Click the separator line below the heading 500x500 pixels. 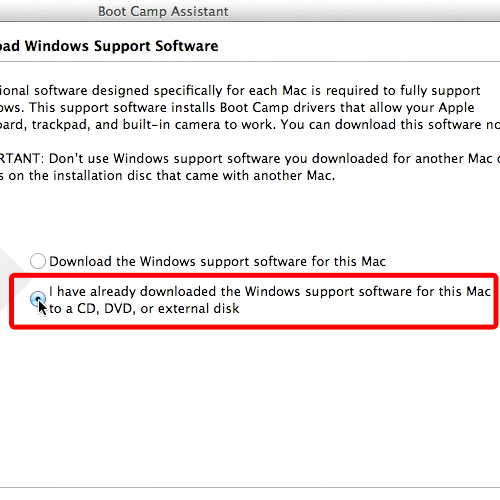[250, 61]
